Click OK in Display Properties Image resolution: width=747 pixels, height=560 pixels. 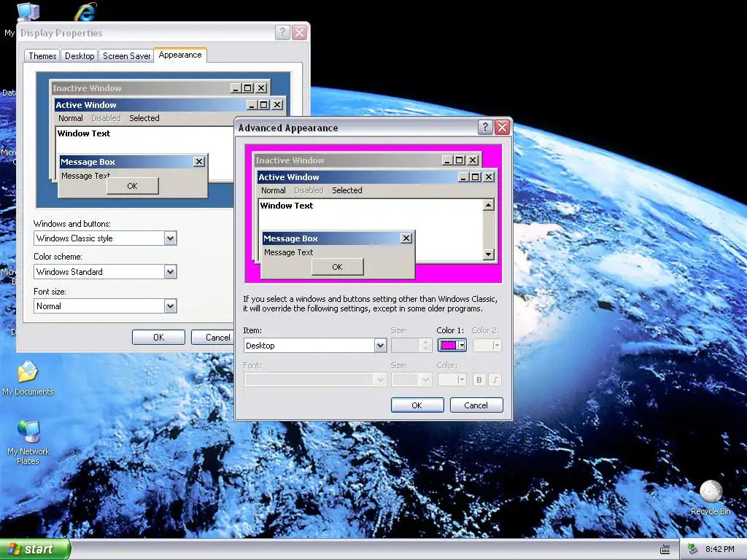(158, 337)
